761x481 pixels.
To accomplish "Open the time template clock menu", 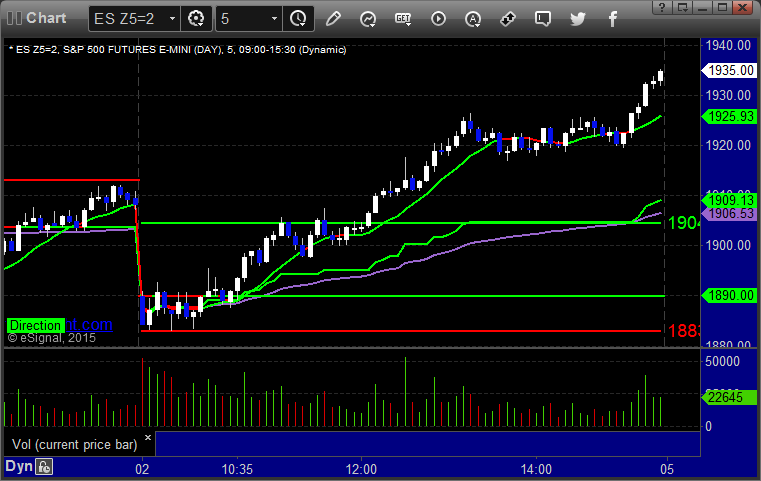I will 298,19.
